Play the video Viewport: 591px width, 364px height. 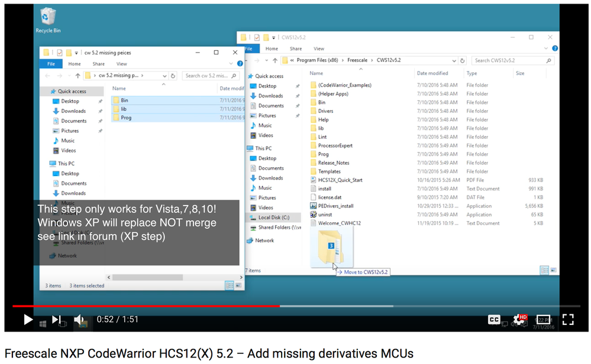tap(28, 320)
